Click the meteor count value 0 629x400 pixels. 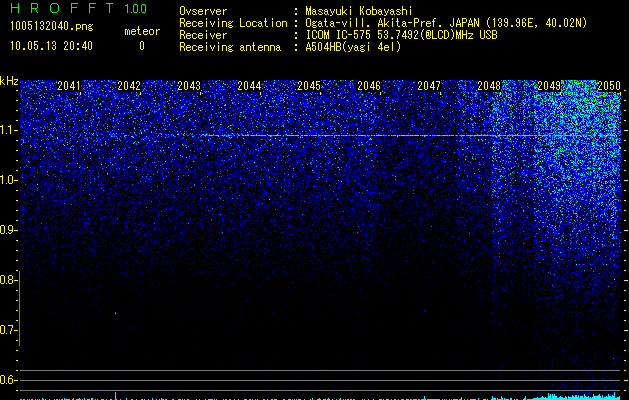pos(142,46)
